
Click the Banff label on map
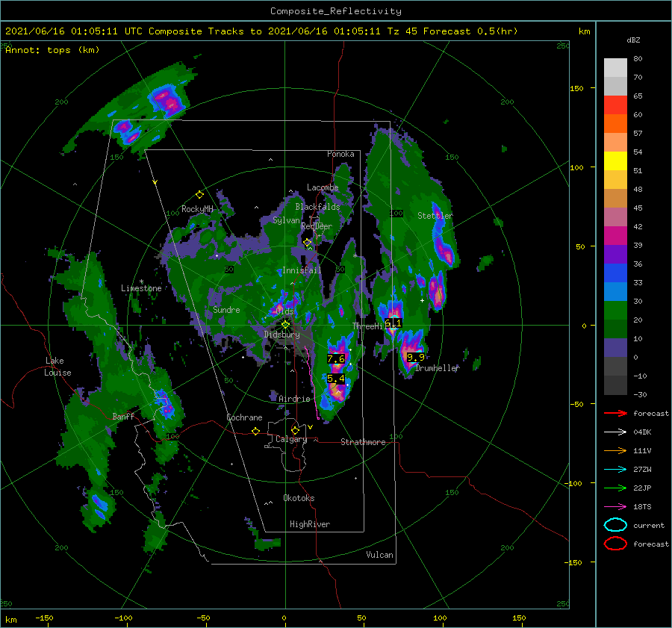123,416
